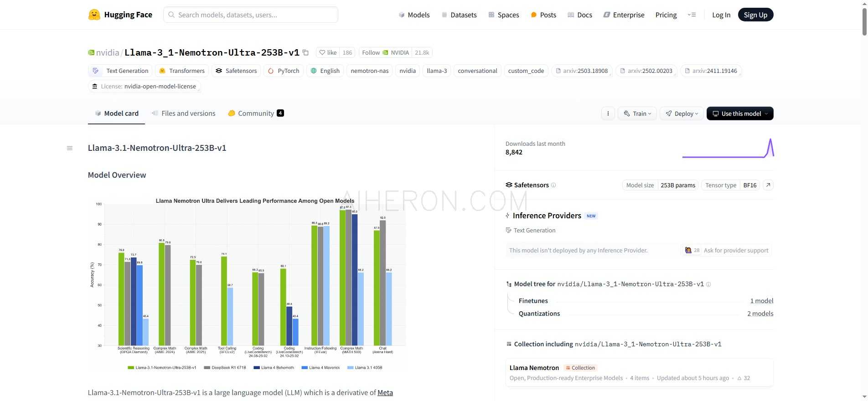Select the Text Generation task tag

click(x=121, y=71)
